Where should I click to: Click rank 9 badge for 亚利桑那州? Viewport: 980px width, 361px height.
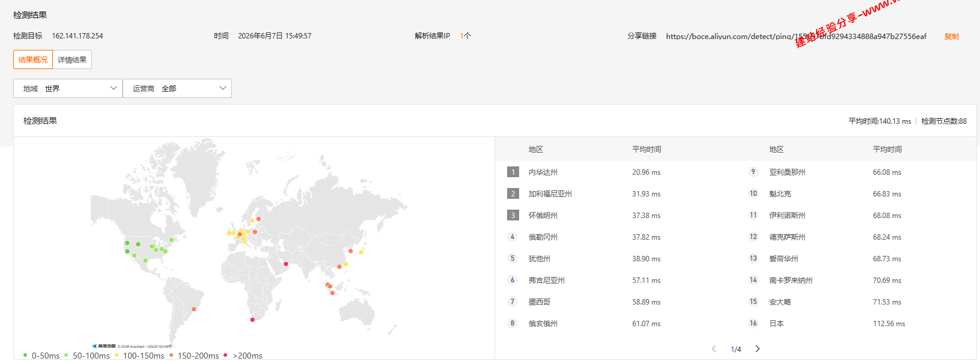(x=753, y=172)
